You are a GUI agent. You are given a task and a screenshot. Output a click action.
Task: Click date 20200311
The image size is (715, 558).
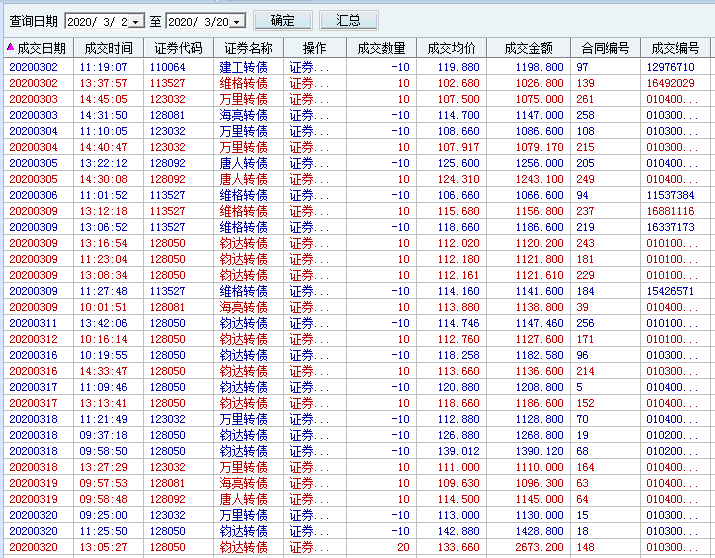click(33, 323)
